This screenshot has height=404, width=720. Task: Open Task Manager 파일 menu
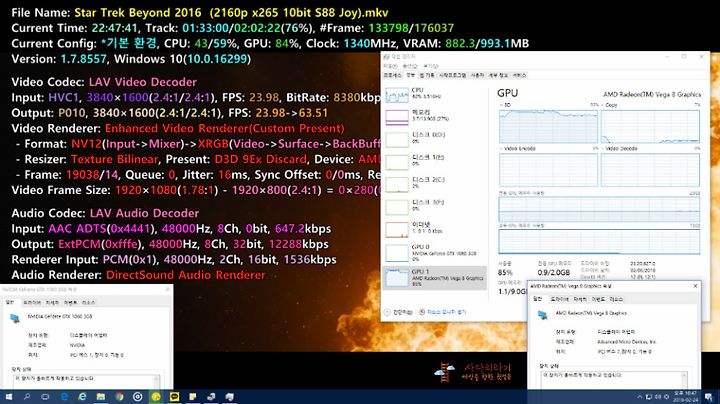coord(390,66)
